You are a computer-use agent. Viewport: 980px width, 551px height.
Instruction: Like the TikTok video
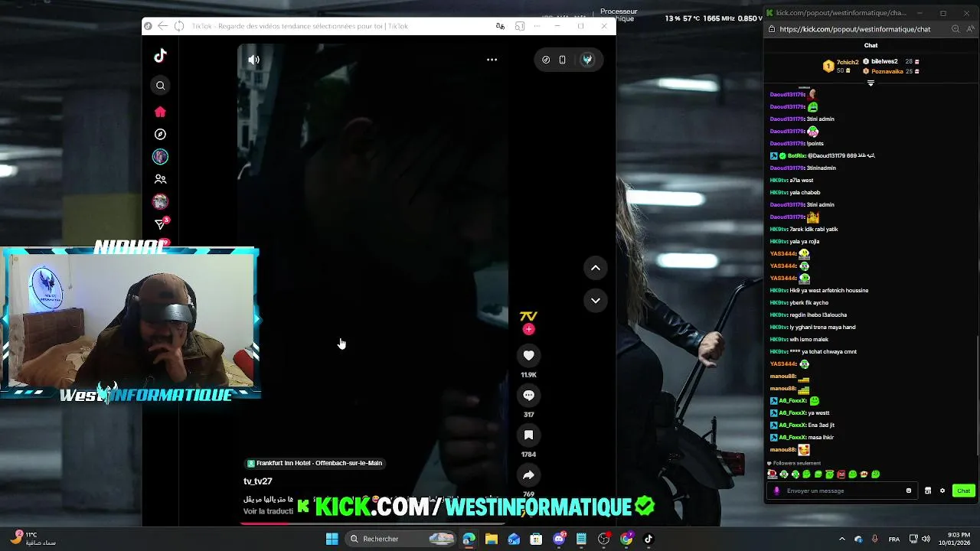[528, 356]
